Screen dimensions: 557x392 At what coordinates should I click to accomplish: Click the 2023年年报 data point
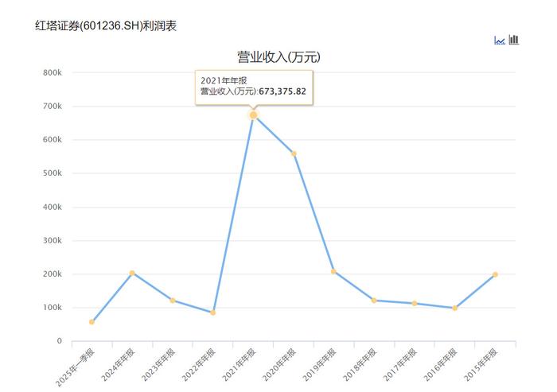click(173, 301)
